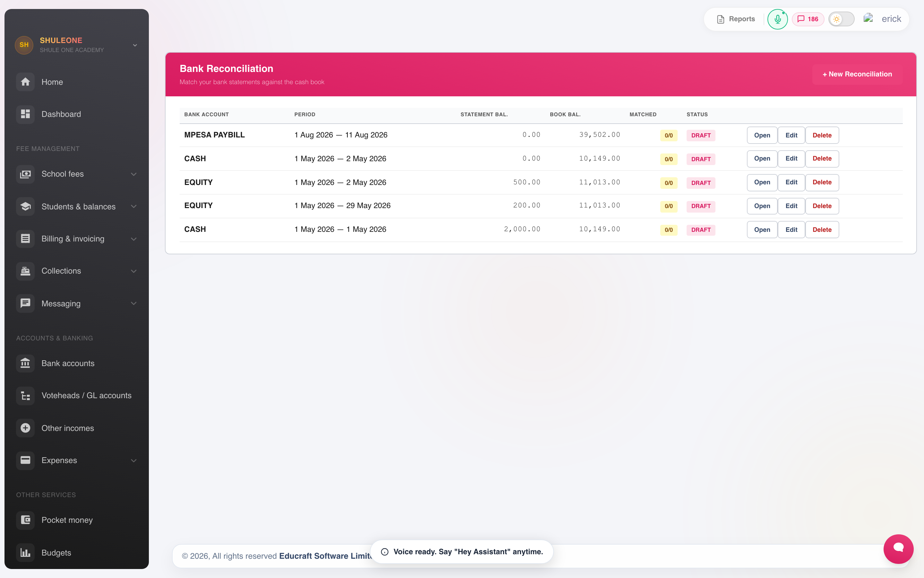Click the Expenses card icon
924x578 pixels.
(25, 460)
